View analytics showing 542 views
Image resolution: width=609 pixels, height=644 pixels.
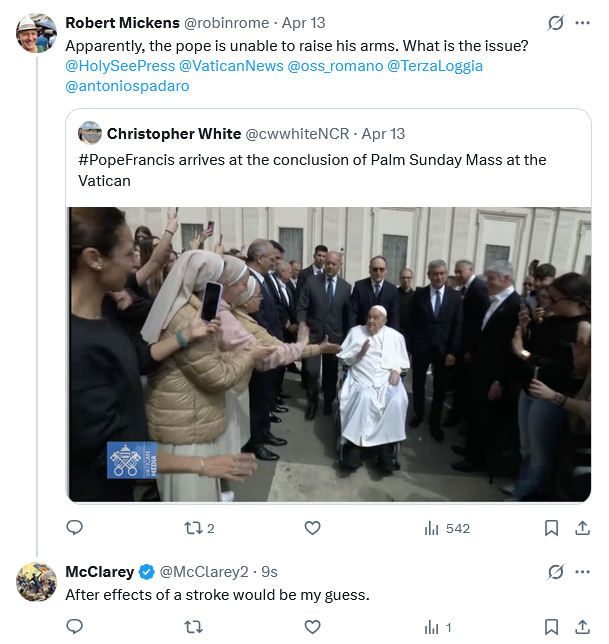(446, 528)
